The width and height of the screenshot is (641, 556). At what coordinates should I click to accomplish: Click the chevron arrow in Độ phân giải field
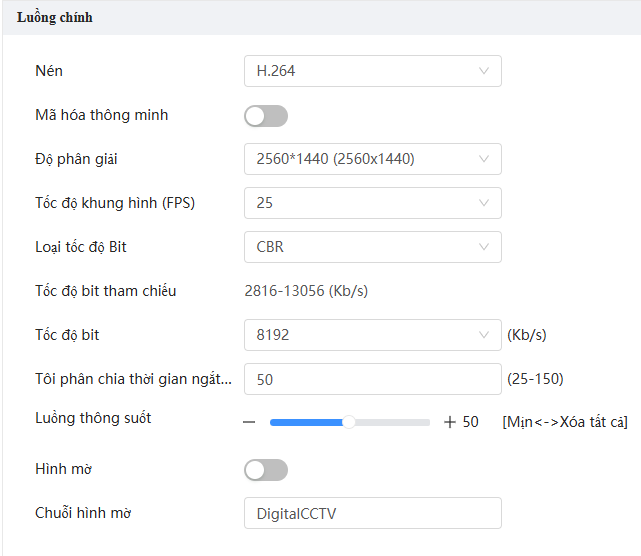click(484, 159)
